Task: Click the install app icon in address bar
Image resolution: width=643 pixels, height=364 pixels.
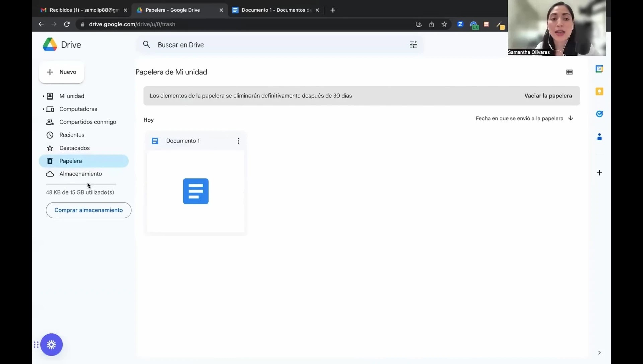Action: click(x=419, y=24)
